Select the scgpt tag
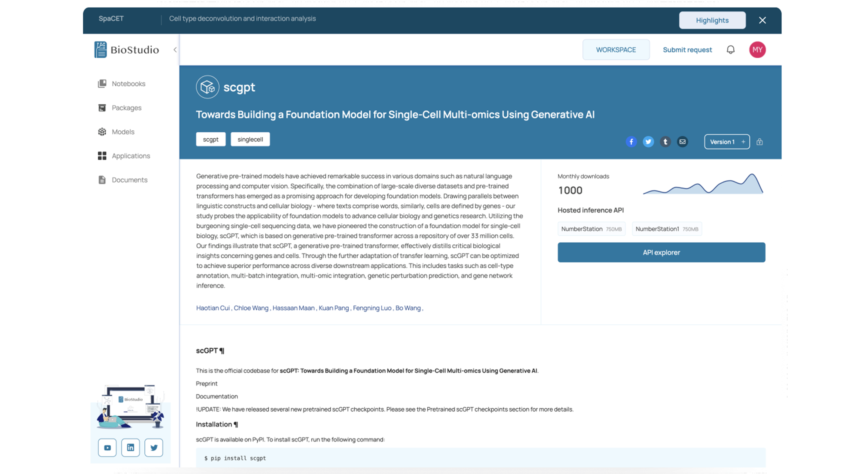This screenshot has height=474, width=868. 211,139
